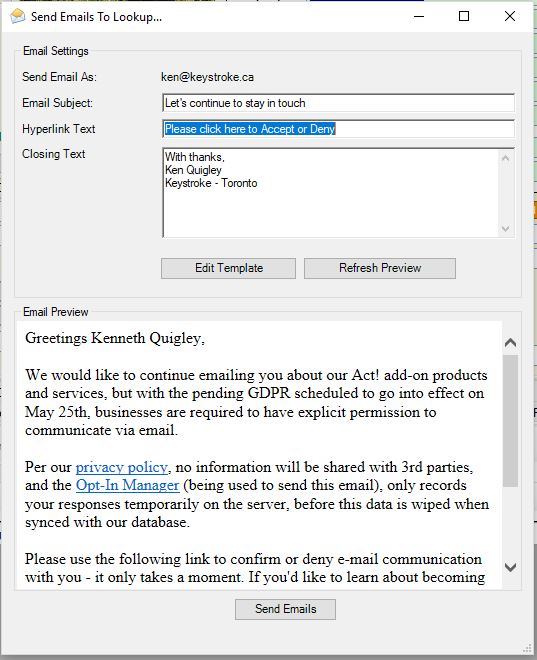
Task: Close the Send Emails To Lookup dialog
Action: pos(510,16)
